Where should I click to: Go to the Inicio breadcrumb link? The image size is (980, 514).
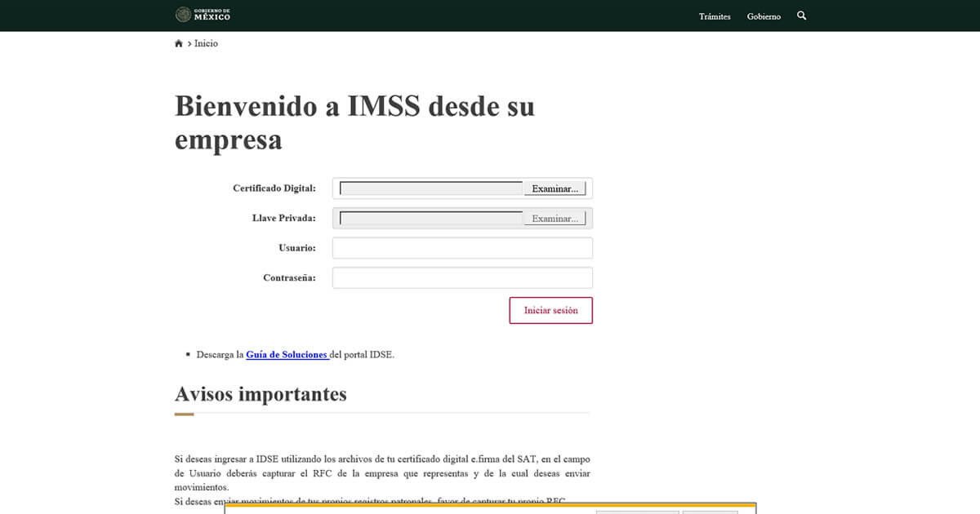pyautogui.click(x=206, y=44)
